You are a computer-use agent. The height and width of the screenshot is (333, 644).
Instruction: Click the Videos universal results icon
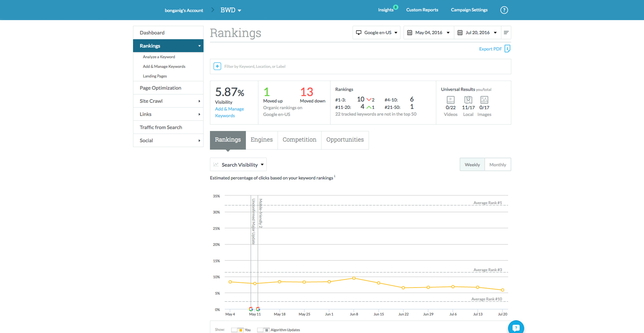[450, 100]
